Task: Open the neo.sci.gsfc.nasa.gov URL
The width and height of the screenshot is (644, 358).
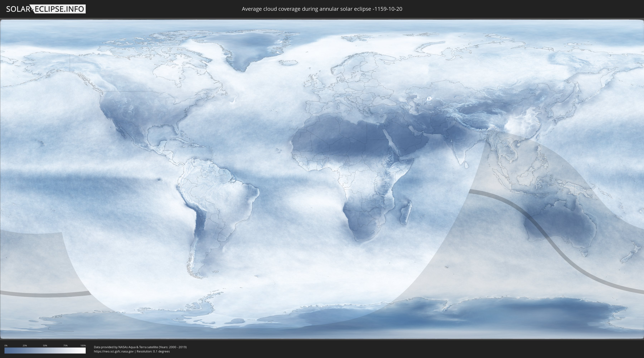Action: click(113, 351)
